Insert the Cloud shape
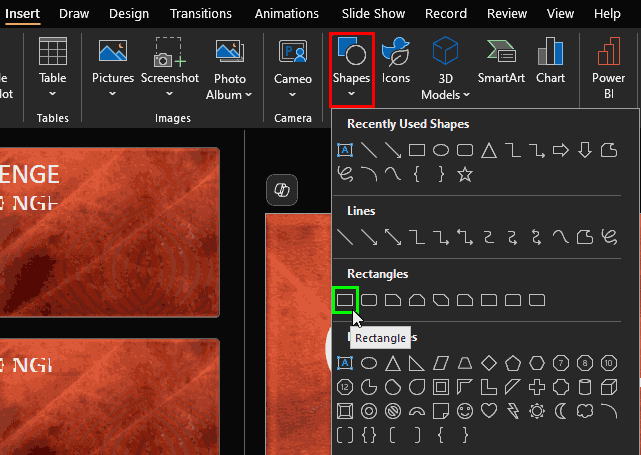Screen dimensions: 641x455 585,411
